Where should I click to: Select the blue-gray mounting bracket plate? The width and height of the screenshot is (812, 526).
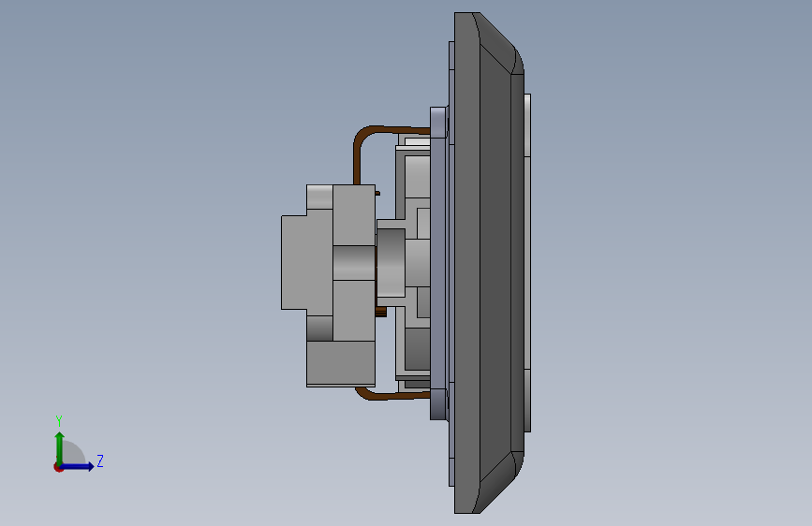(438, 263)
